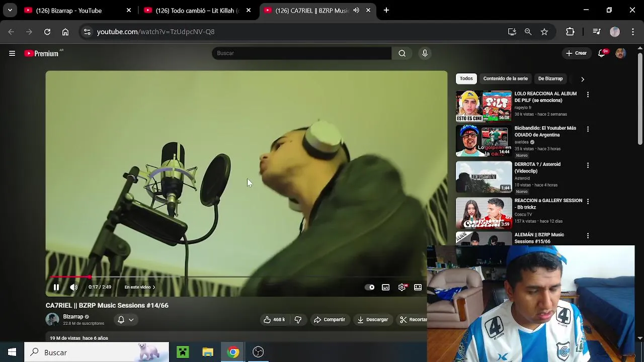Click the search magnifier button
Screen dimensions: 644x362
pos(402,53)
